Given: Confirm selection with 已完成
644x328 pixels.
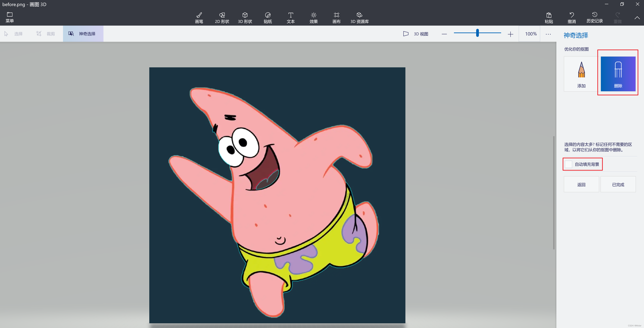Looking at the screenshot, I should [x=618, y=184].
